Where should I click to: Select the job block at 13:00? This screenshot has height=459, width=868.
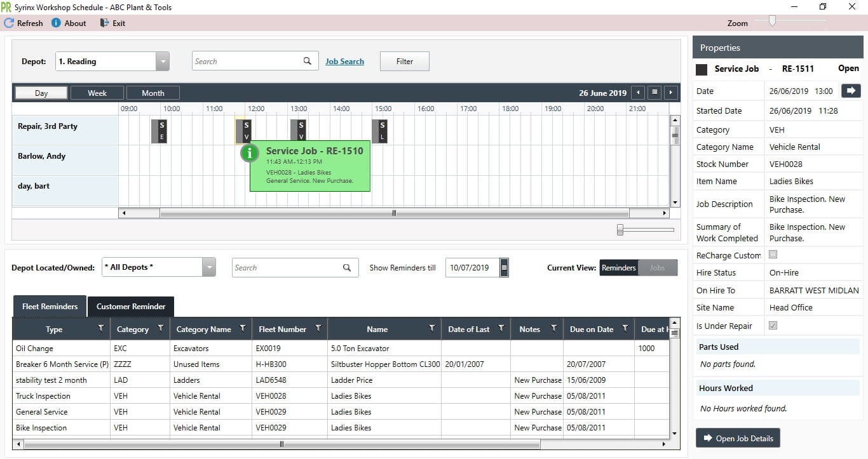(x=299, y=131)
